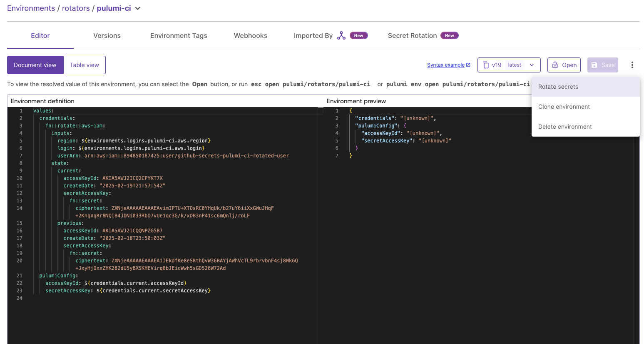Screen dimensions: 644x344
Task: Click the floppy disk Save icon
Action: tap(594, 65)
